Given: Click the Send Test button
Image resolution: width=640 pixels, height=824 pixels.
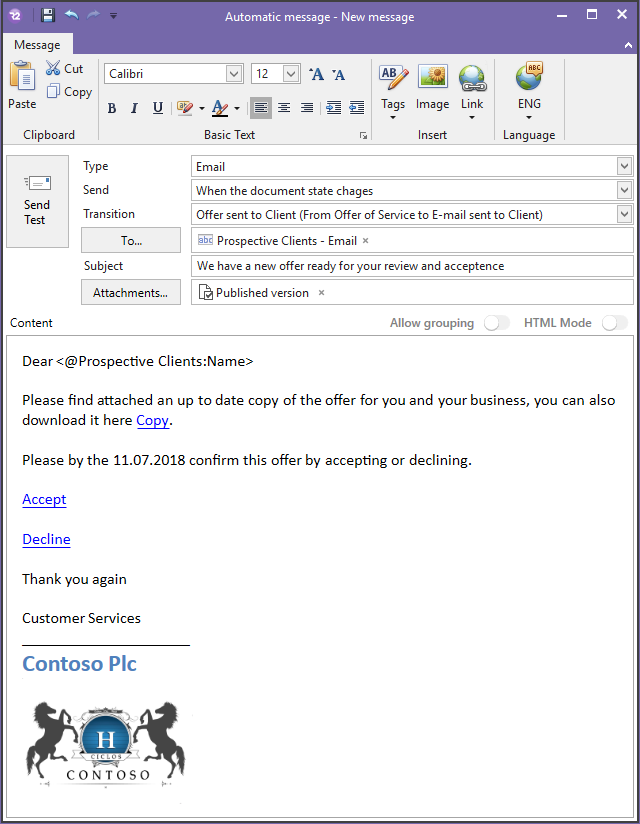Looking at the screenshot, I should pos(37,201).
